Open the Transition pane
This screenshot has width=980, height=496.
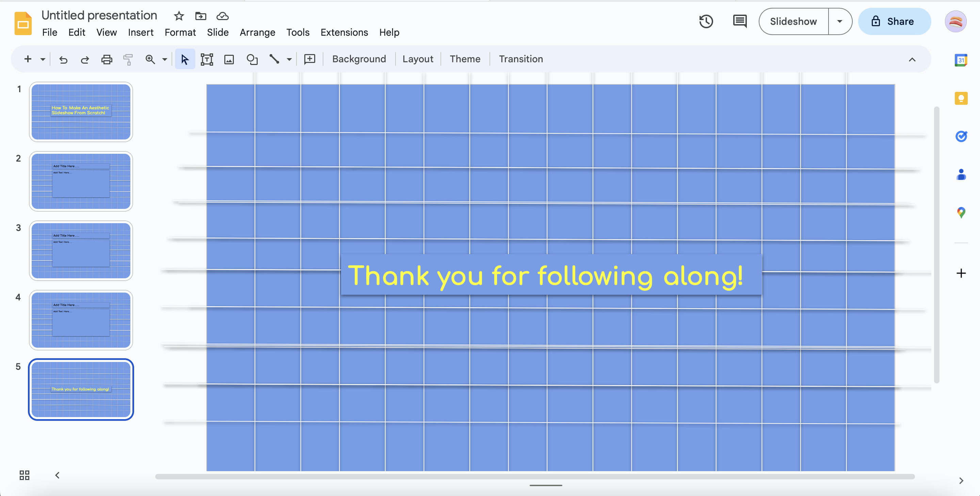[x=521, y=59]
